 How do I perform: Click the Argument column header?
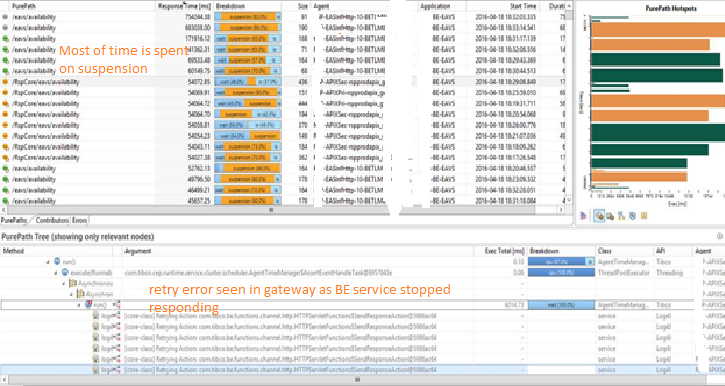138,251
